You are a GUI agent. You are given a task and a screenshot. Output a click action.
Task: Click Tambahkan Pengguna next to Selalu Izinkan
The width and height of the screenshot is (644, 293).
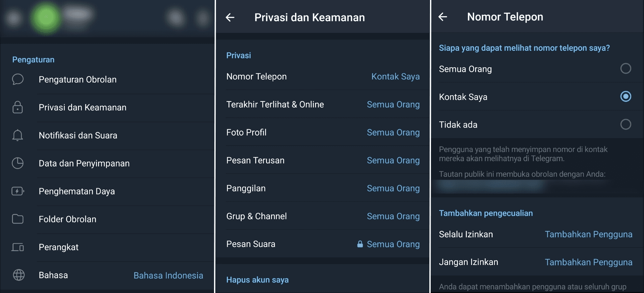(588, 234)
